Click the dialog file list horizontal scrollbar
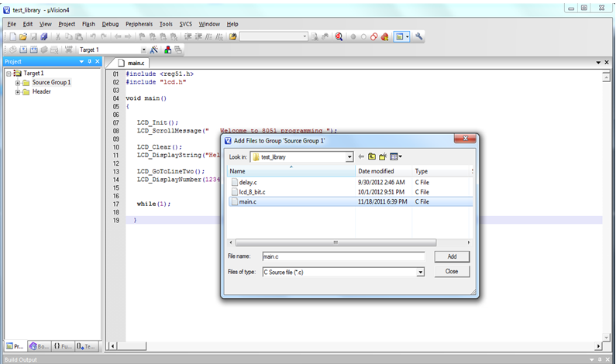This screenshot has height=364, width=616. coord(336,242)
